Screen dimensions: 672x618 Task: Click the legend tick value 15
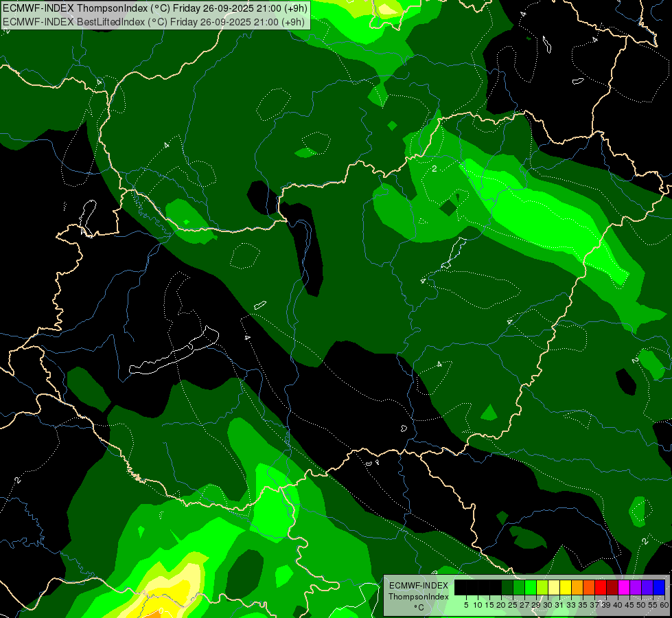489,605
